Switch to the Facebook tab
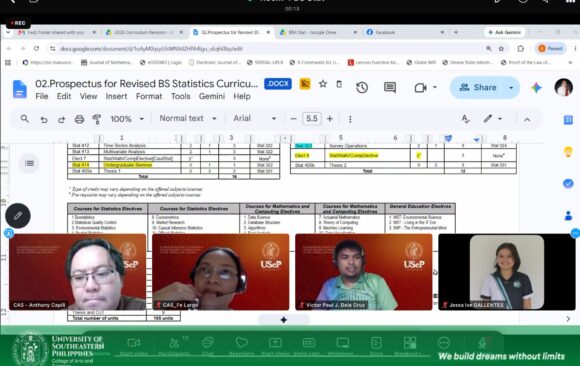The image size is (580, 366). pyautogui.click(x=405, y=33)
